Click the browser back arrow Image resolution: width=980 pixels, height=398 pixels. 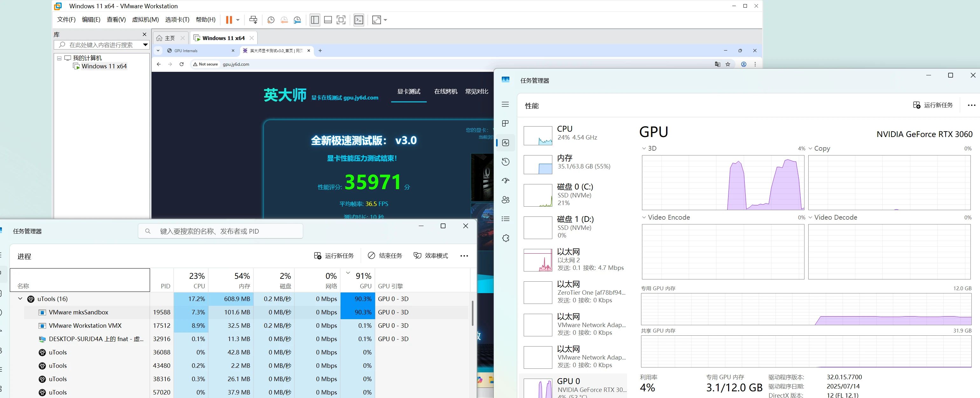coord(159,64)
